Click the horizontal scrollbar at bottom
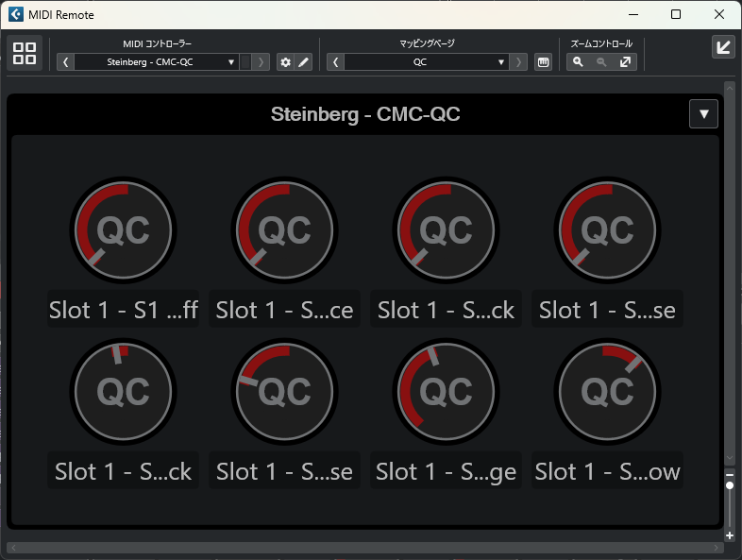This screenshot has height=560, width=742. pos(364,548)
